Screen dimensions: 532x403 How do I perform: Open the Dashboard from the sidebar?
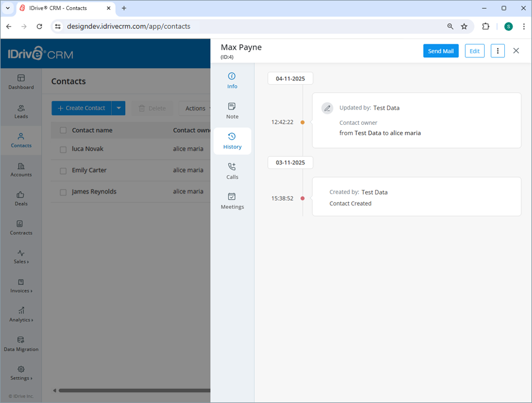point(21,82)
